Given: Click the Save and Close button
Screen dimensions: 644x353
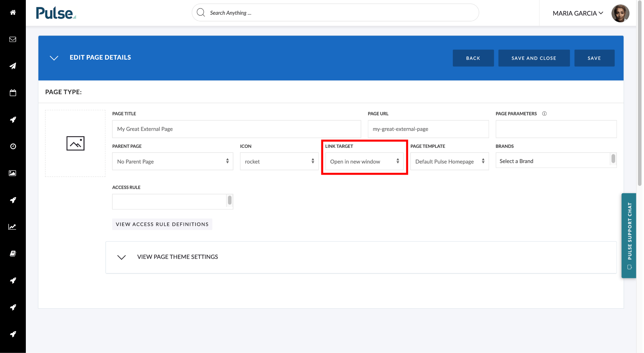Looking at the screenshot, I should [x=534, y=58].
